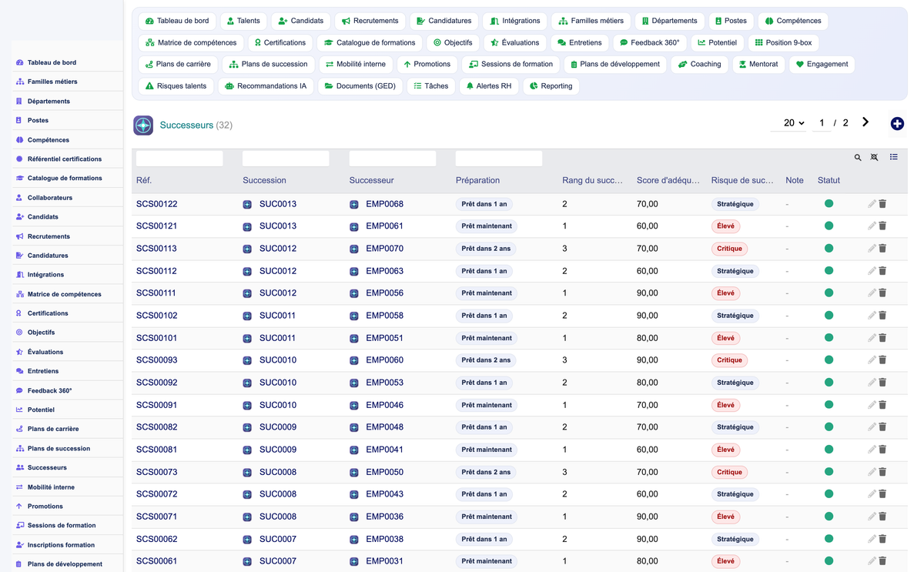Click the Réf. filter input field

(179, 159)
